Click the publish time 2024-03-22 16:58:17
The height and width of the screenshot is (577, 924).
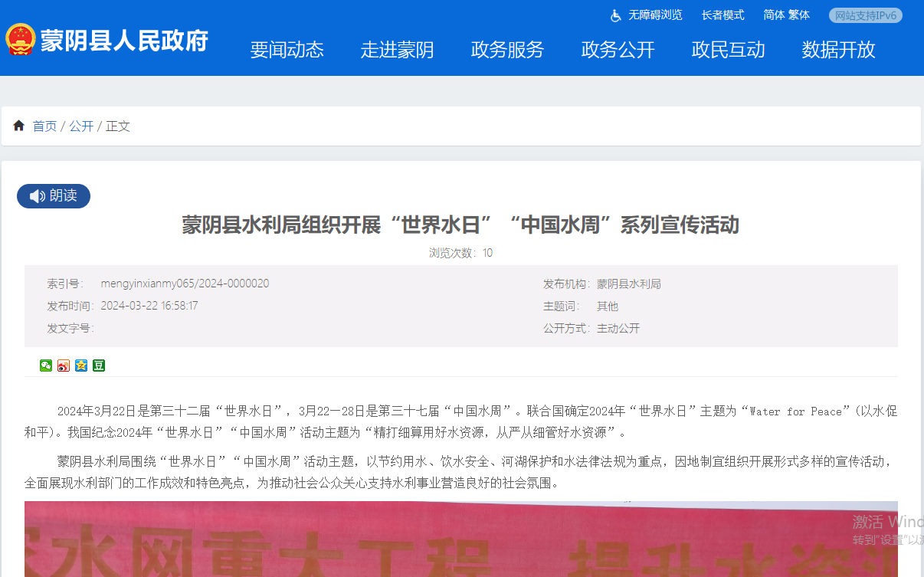tap(149, 306)
